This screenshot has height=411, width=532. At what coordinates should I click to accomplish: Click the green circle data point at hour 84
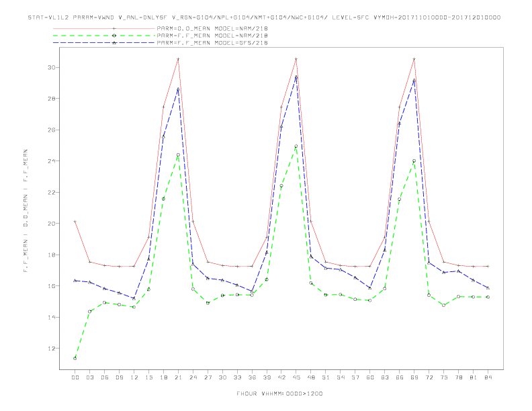[488, 297]
